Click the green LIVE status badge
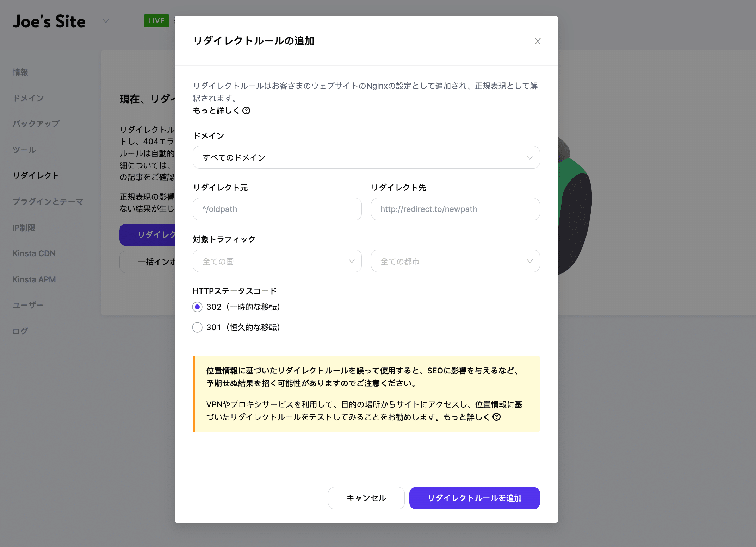 pos(156,21)
